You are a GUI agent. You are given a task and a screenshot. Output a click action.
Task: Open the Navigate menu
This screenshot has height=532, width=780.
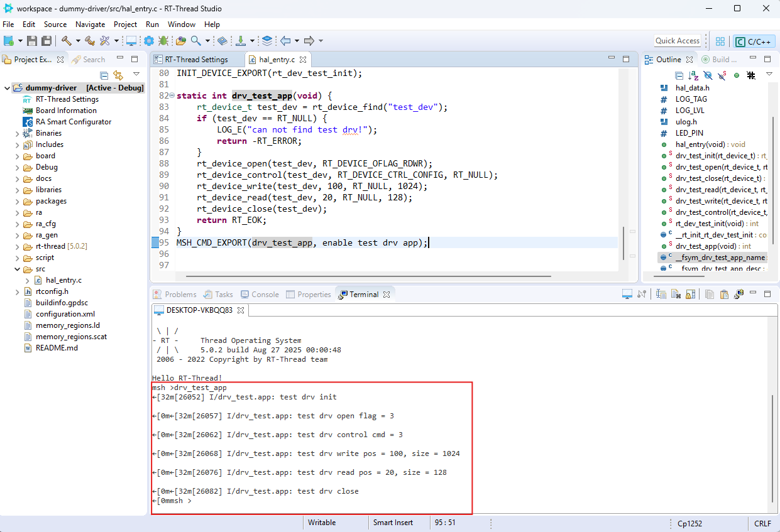(91, 24)
